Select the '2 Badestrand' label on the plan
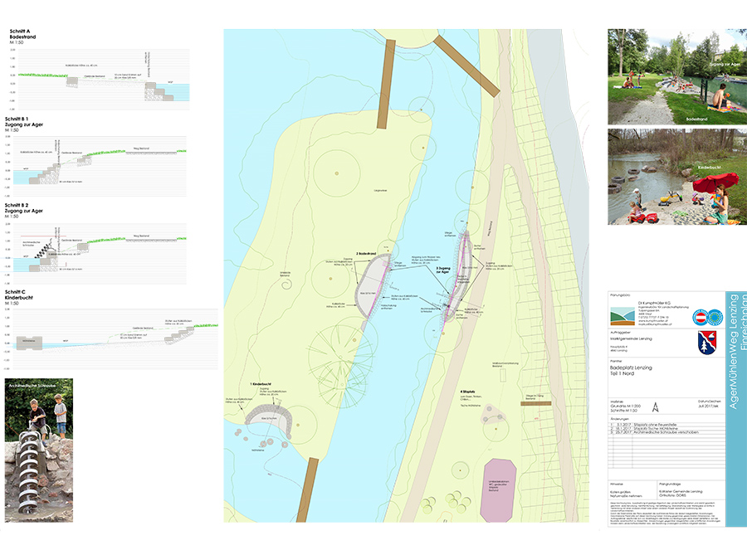This screenshot has width=747, height=560. click(368, 251)
